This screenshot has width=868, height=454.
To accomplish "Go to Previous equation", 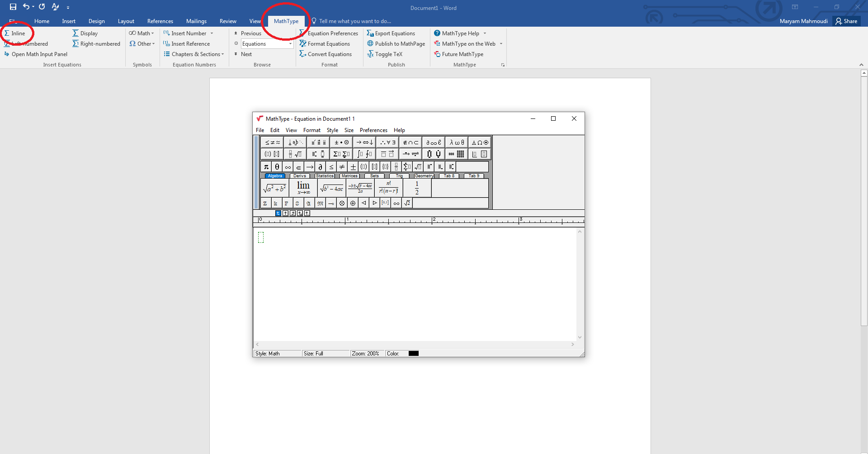I will [247, 33].
